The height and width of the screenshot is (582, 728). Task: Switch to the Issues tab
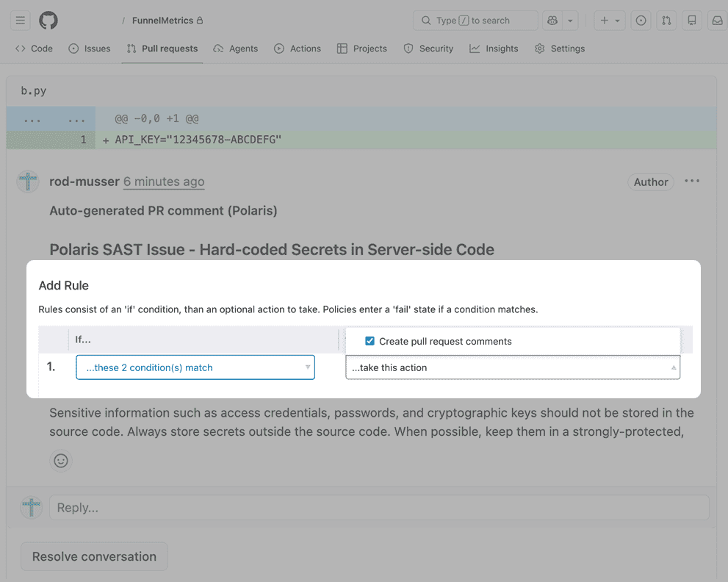point(89,48)
